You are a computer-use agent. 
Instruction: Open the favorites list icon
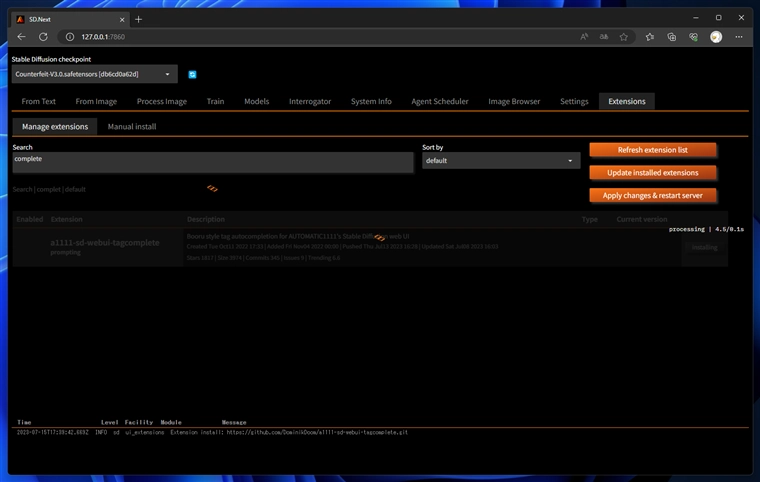pos(649,37)
